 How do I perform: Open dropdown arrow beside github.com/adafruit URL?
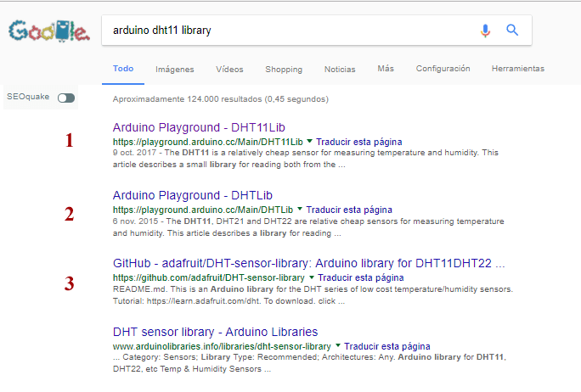click(x=311, y=277)
